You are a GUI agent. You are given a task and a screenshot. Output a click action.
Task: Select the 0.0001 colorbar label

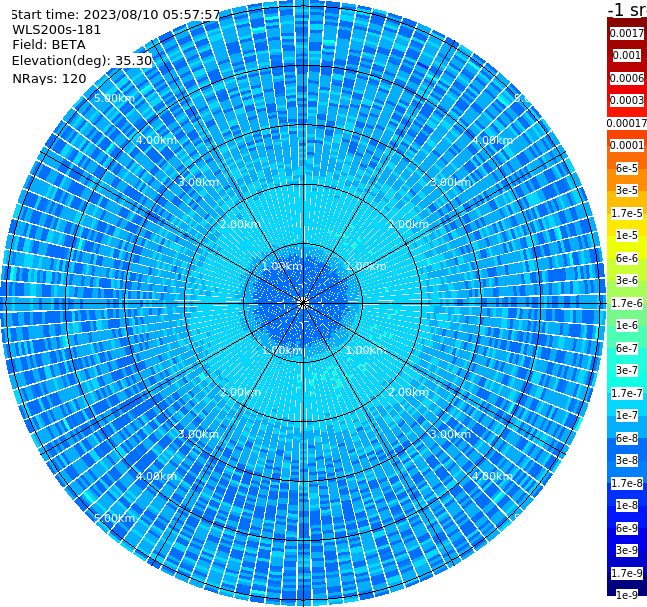tap(627, 145)
